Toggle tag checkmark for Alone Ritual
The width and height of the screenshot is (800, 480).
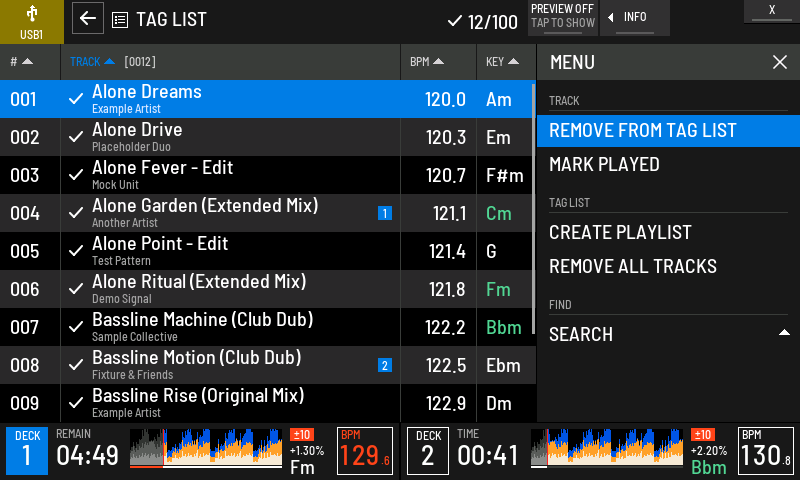point(76,289)
